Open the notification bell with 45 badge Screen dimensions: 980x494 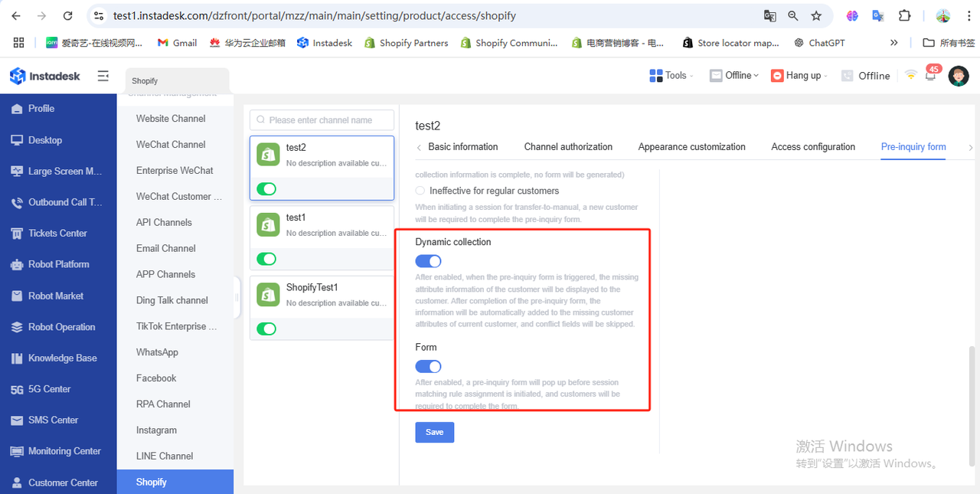[931, 76]
